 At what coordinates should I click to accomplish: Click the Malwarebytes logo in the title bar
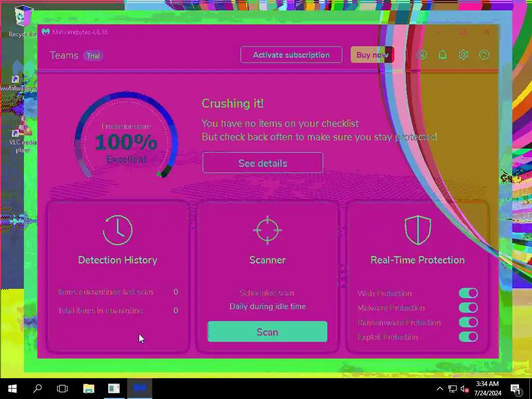click(46, 32)
